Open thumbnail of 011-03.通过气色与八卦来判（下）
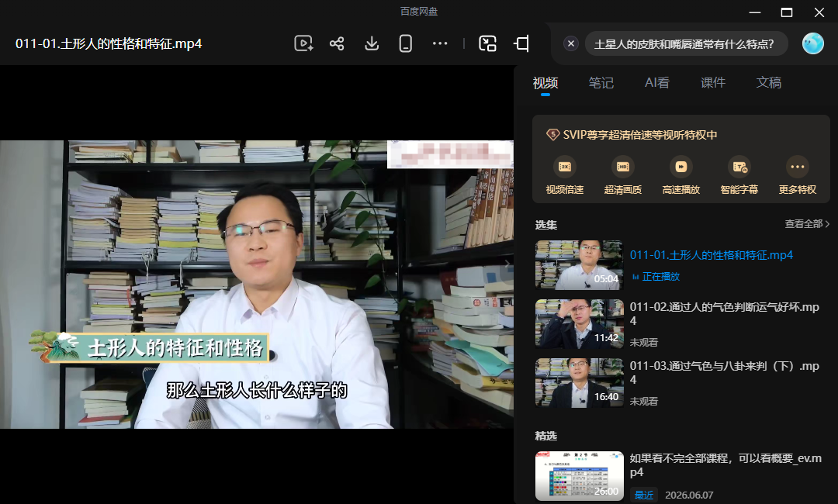Screen dimensions: 838x504 (580, 383)
